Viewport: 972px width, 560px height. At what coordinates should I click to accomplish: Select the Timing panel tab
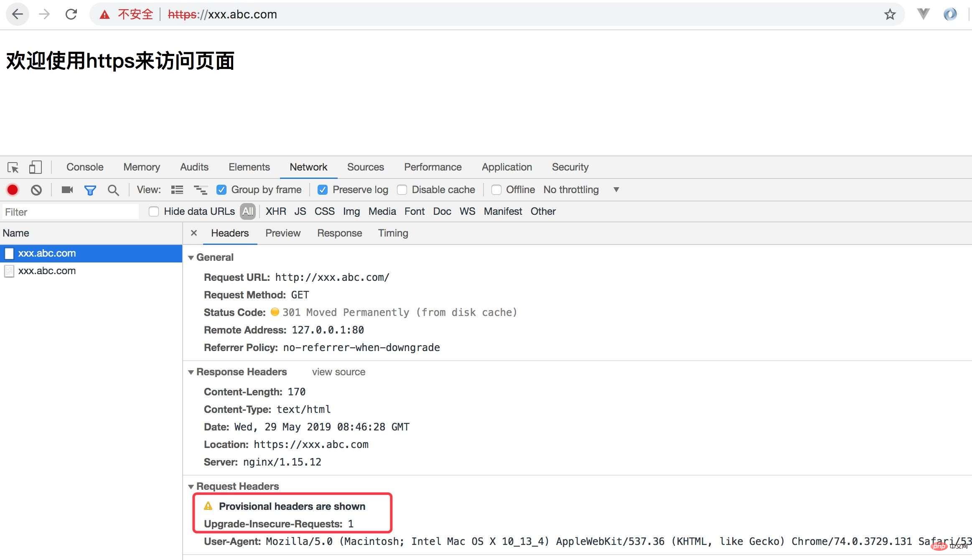[393, 233]
